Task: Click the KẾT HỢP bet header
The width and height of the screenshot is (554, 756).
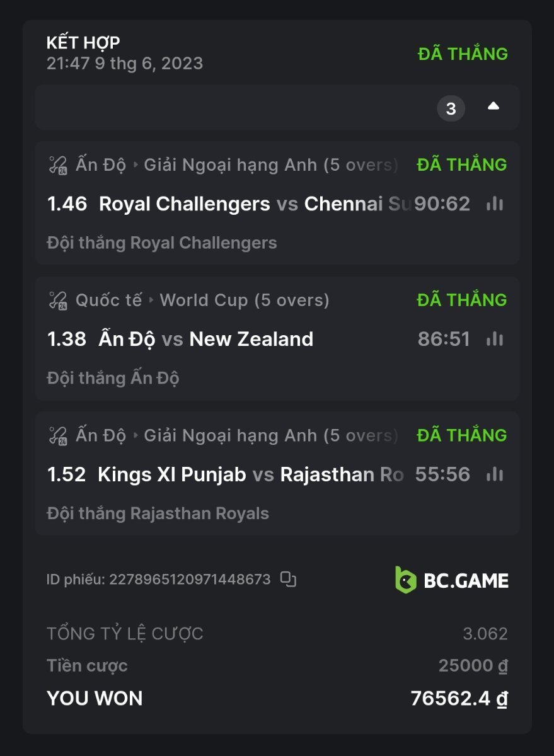Action: [x=83, y=43]
